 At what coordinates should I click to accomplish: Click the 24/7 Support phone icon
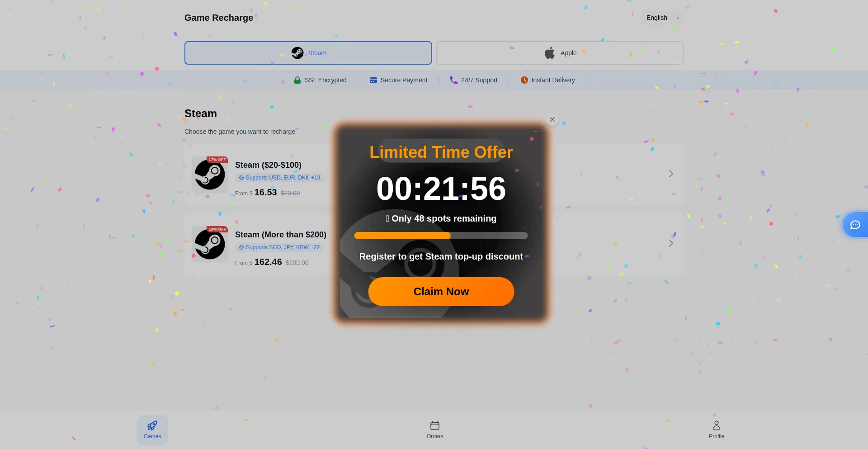(x=454, y=80)
